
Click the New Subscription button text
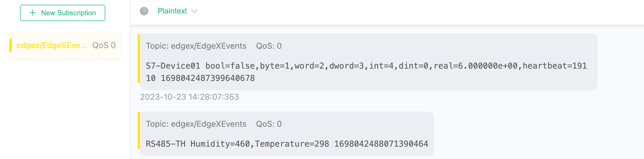(69, 13)
